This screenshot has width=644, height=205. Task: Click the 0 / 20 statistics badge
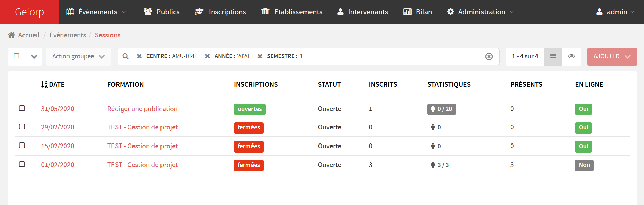click(441, 109)
